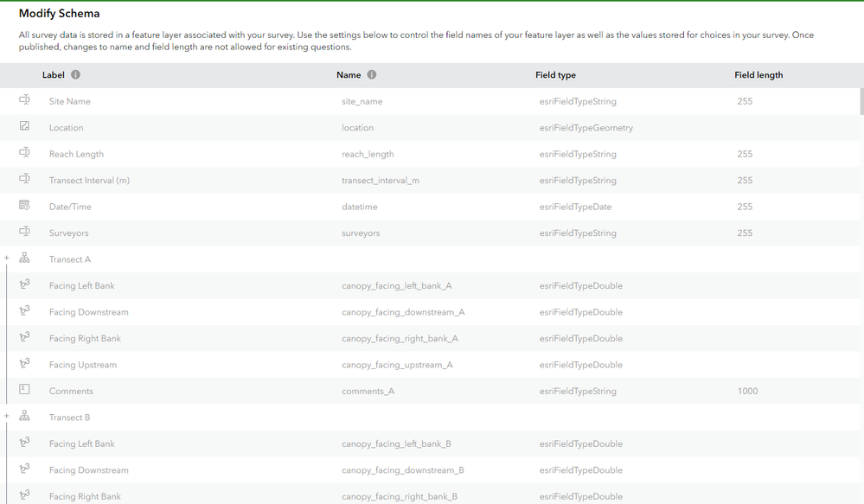Screen dimensions: 864x504
Task: Edit the reach_length field name
Action: pos(368,155)
